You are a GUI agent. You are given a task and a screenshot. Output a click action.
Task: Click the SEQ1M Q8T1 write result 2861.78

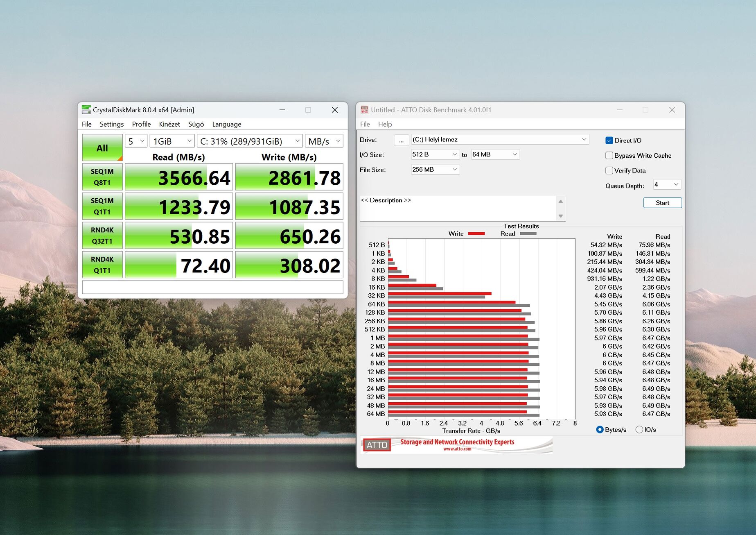(x=289, y=177)
